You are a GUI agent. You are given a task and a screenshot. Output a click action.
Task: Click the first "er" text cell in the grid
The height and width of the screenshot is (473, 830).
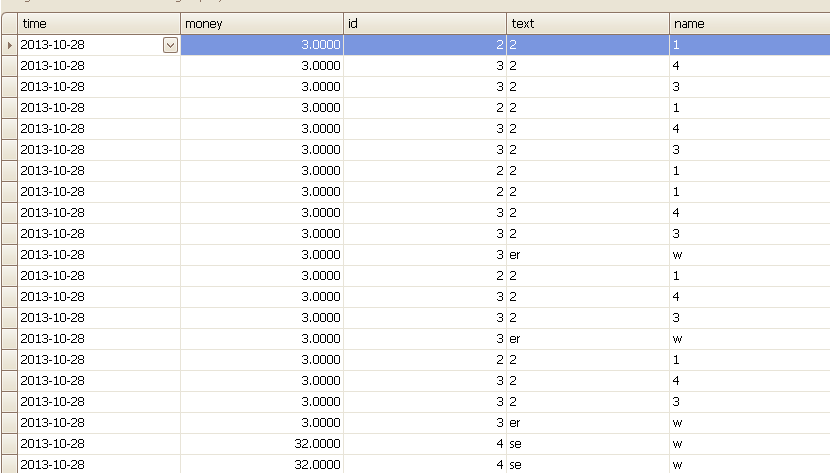[x=588, y=255]
